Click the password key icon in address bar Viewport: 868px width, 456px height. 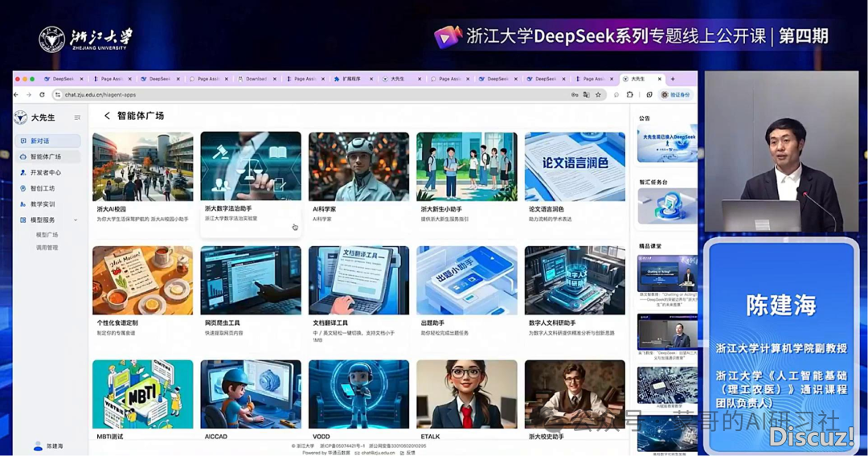point(575,95)
